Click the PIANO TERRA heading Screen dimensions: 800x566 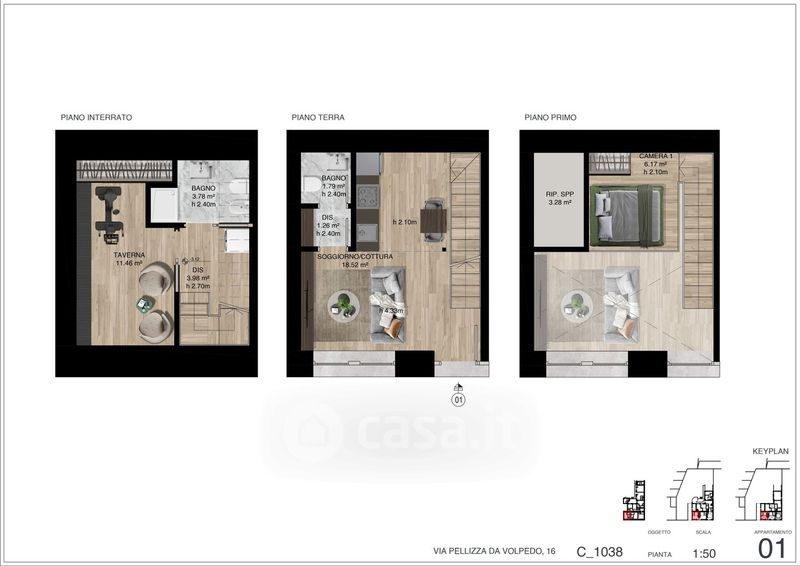[x=318, y=117]
